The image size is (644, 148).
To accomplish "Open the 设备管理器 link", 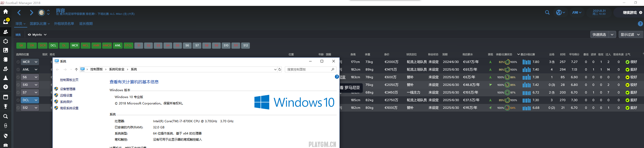I will (x=68, y=89).
